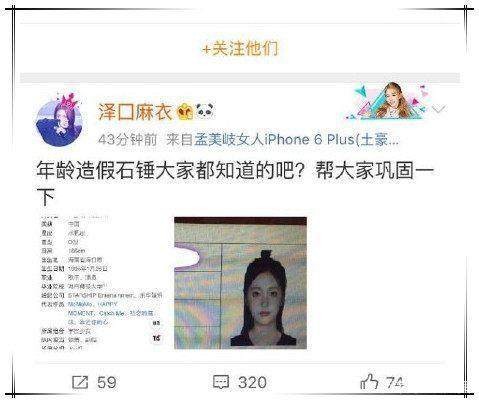
Task: Tap the comment count 320
Action: [252, 382]
